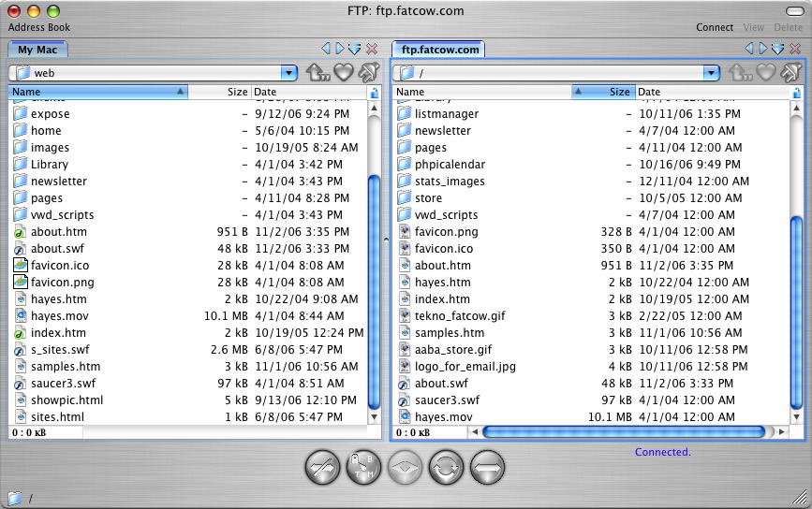
Task: Go to parent folder in My Mac pane
Action: (317, 72)
